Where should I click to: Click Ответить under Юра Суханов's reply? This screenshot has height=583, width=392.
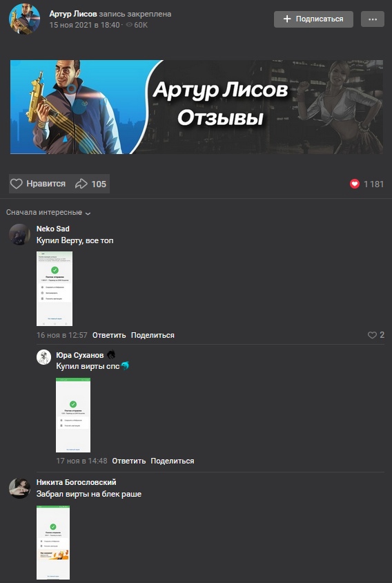point(128,461)
